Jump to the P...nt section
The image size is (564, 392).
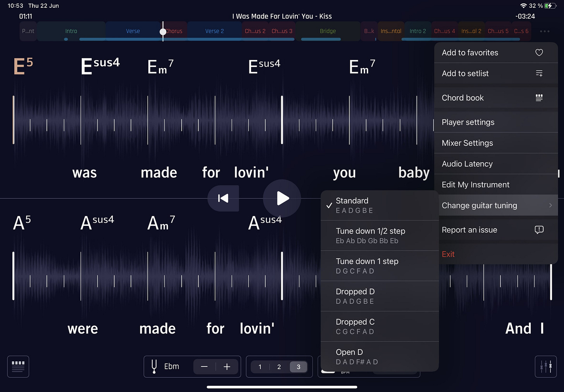[28, 31]
